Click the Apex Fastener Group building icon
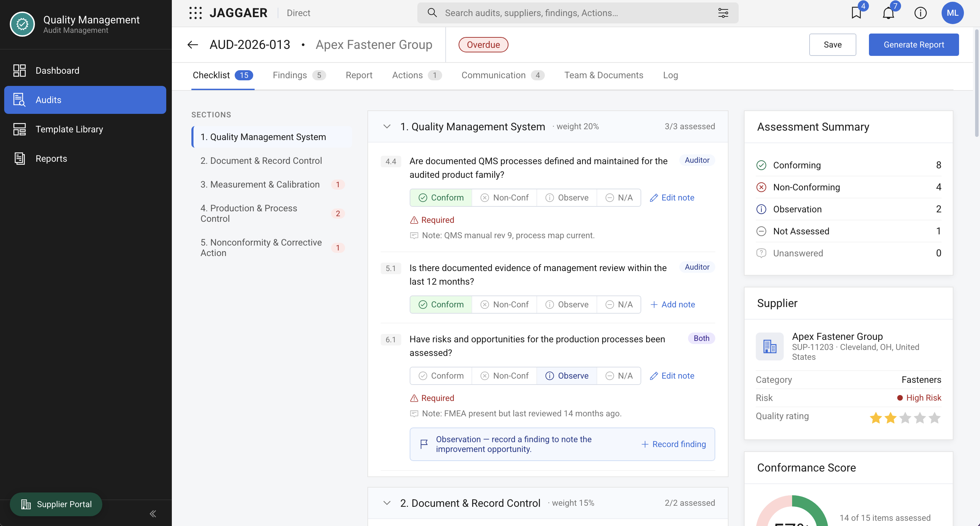This screenshot has height=526, width=980. coord(770,346)
